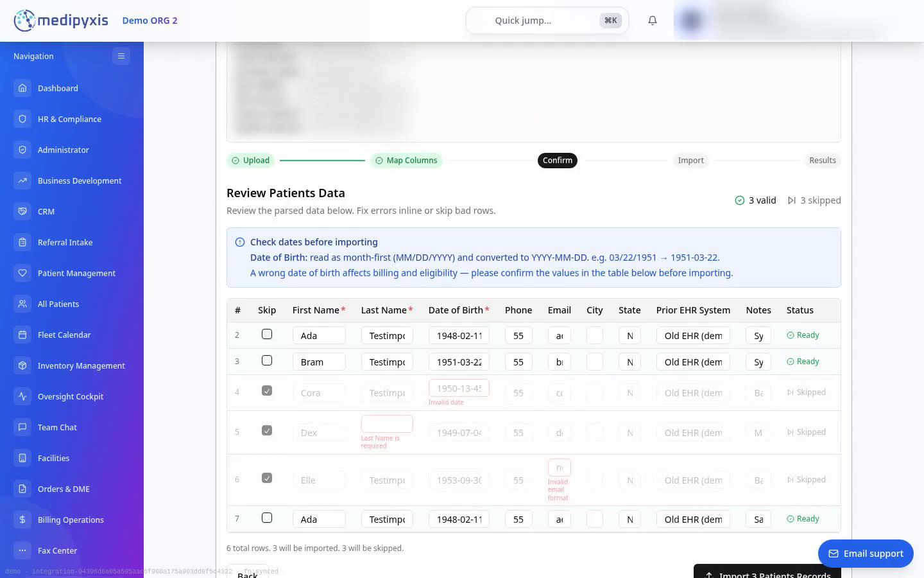
Task: Select the Confirm step
Action: [558, 161]
